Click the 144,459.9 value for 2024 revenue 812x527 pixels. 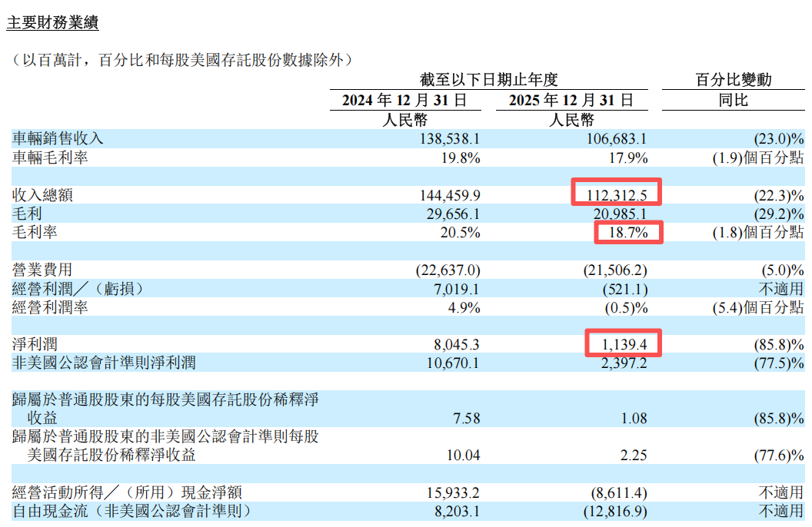pos(449,195)
